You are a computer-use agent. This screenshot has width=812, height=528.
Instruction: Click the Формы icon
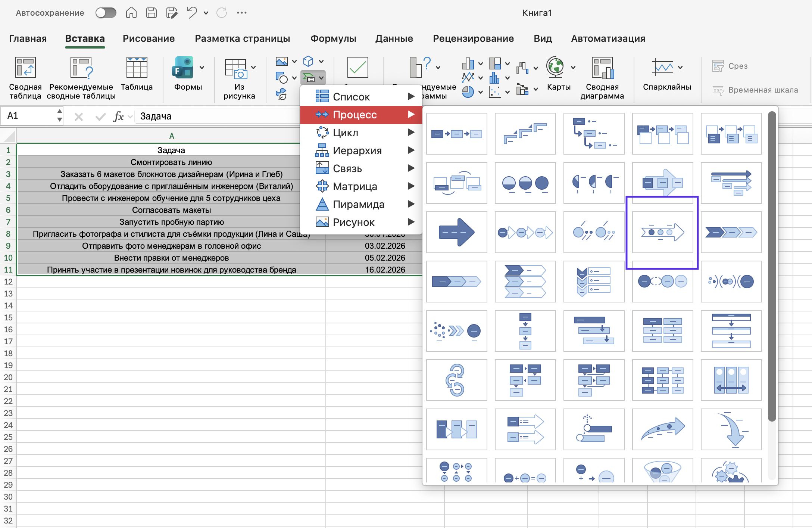click(183, 68)
